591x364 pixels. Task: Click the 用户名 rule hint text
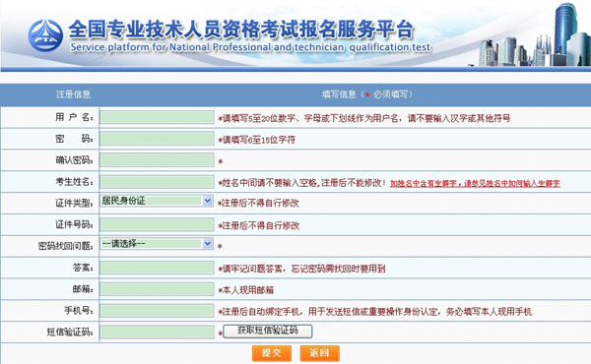(364, 118)
